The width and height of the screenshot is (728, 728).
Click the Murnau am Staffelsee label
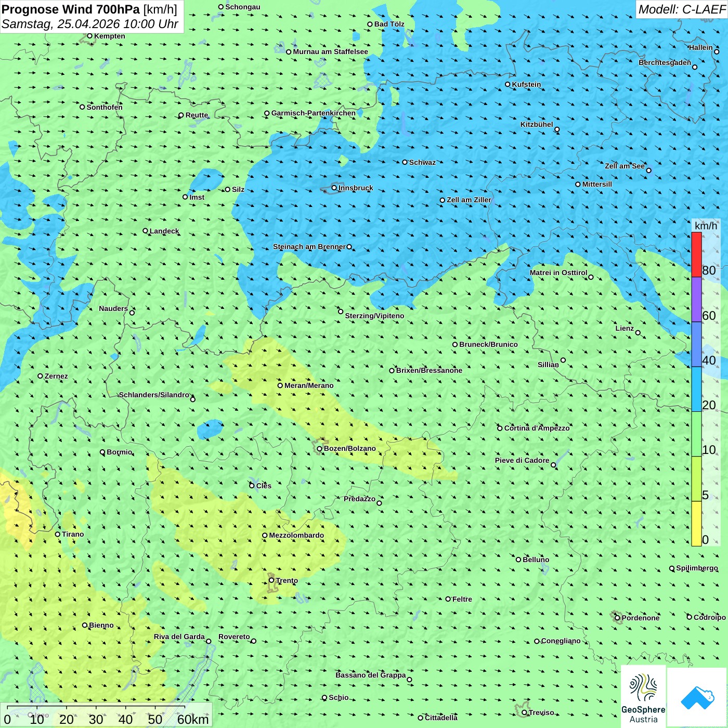point(330,51)
